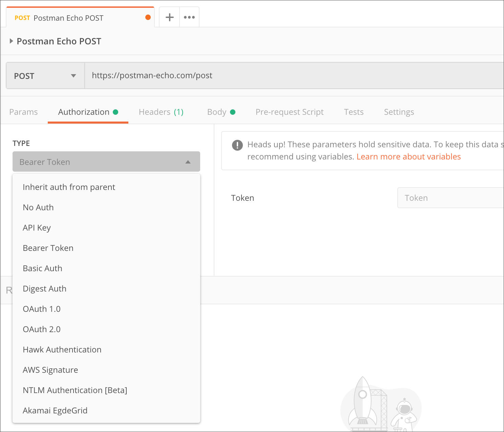The height and width of the screenshot is (432, 504).
Task: Open the Pre-request Script tab
Action: [289, 112]
